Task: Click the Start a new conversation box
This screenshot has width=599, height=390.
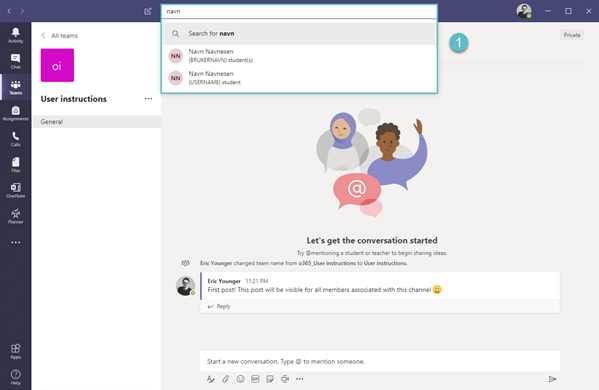Action: point(380,361)
